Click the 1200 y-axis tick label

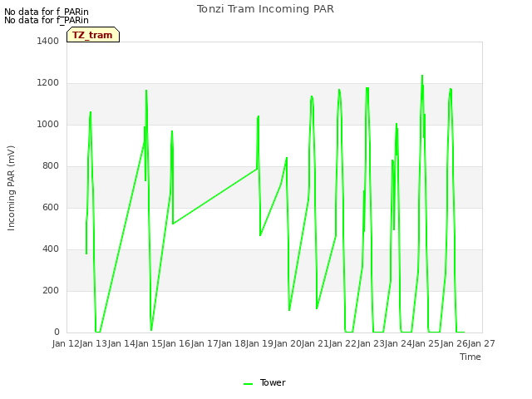(48, 83)
